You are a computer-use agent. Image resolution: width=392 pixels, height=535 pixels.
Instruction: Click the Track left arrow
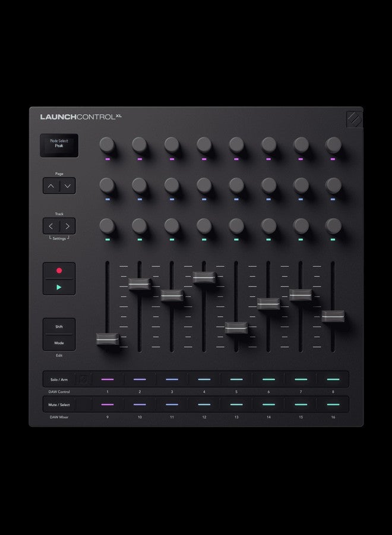51,226
